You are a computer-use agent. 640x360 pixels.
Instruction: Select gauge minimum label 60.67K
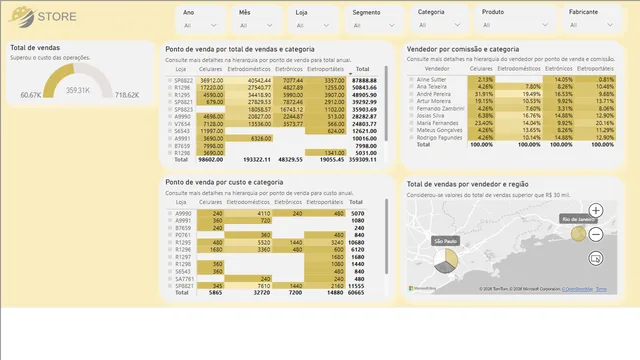(x=31, y=95)
